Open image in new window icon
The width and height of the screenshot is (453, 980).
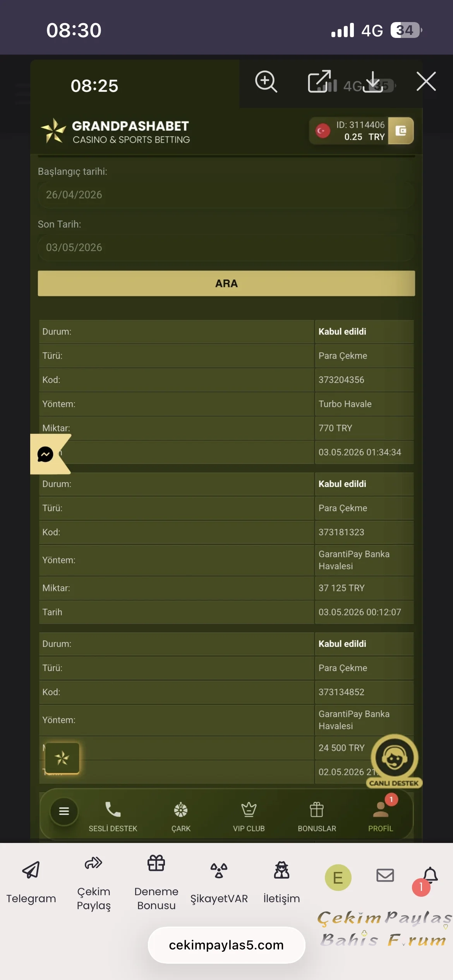pyautogui.click(x=319, y=81)
